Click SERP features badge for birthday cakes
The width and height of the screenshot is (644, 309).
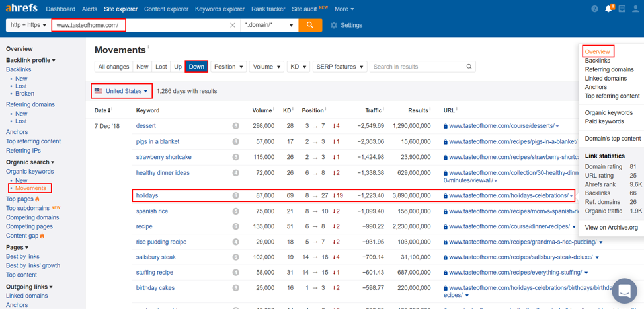[236, 288]
